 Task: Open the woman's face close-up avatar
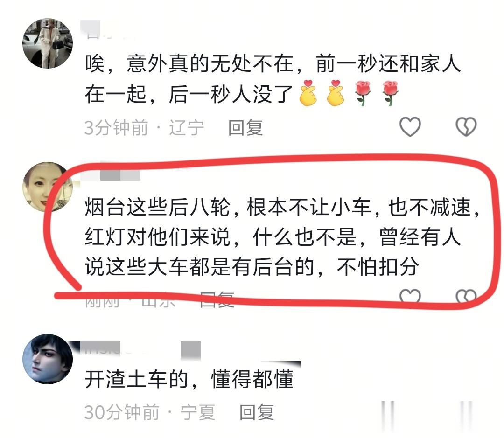tap(48, 187)
